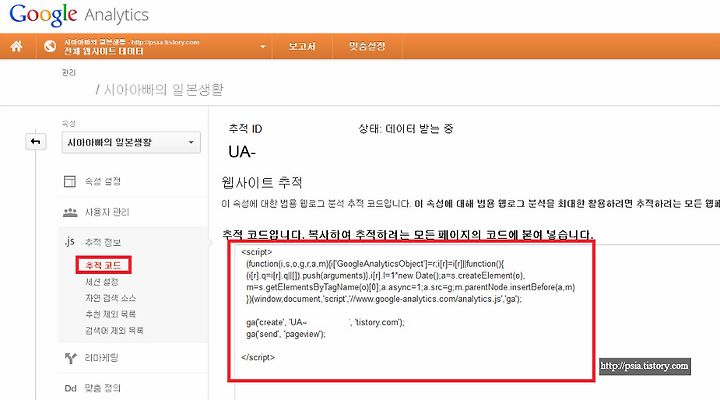Click the 추적 ID label

tap(245, 129)
